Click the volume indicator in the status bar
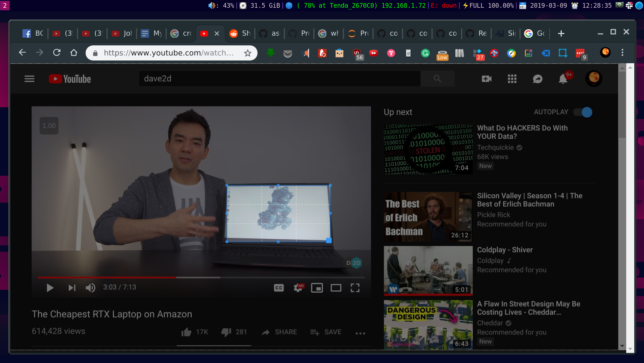 point(221,5)
